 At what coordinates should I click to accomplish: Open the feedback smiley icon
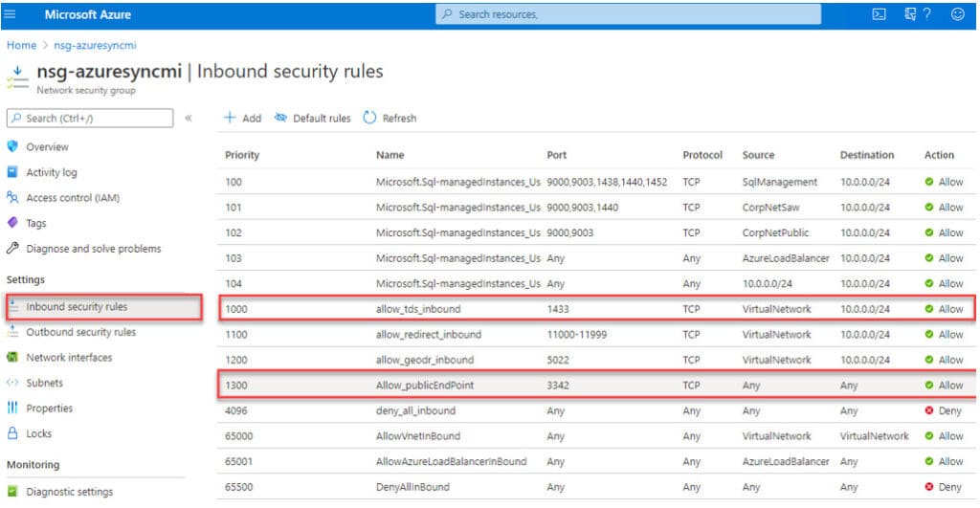[957, 13]
